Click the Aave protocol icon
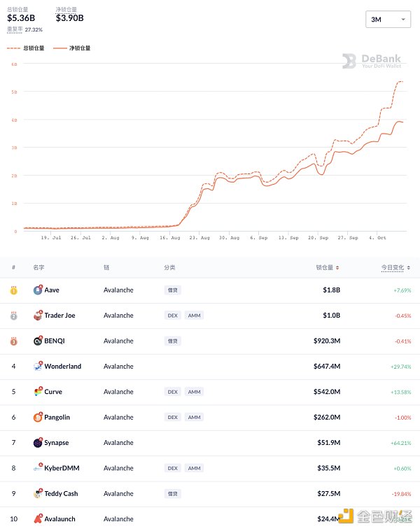Screen dimensions: 420x531 tap(38, 290)
